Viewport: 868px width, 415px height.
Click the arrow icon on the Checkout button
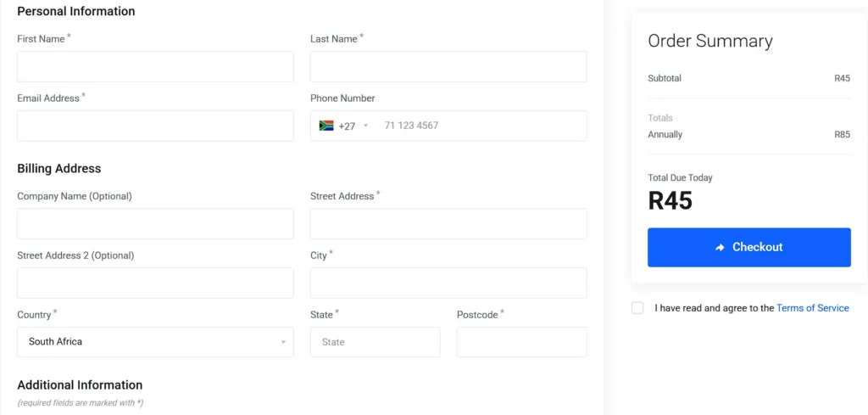coord(720,248)
